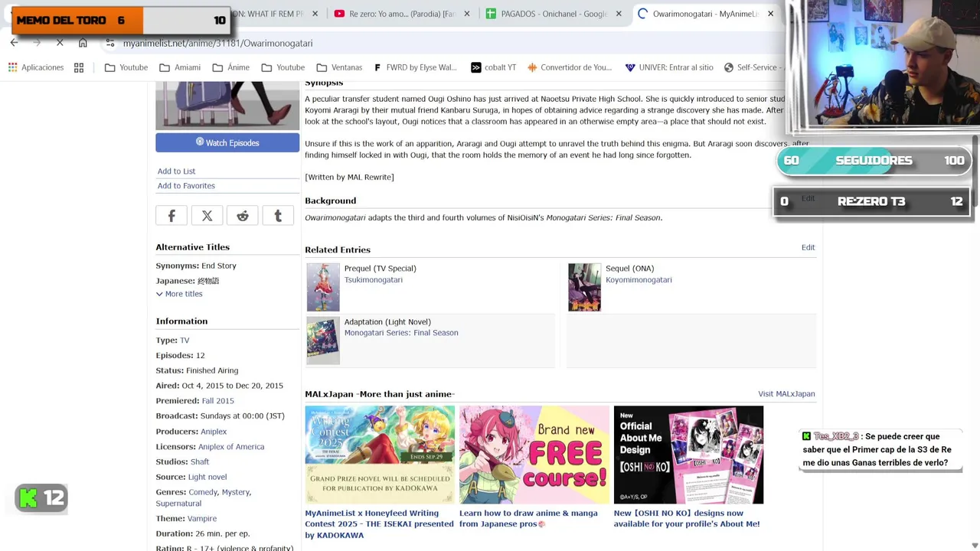Click the Owarimonogatari anime poster image
Viewport: 980px width, 551px height.
227,105
